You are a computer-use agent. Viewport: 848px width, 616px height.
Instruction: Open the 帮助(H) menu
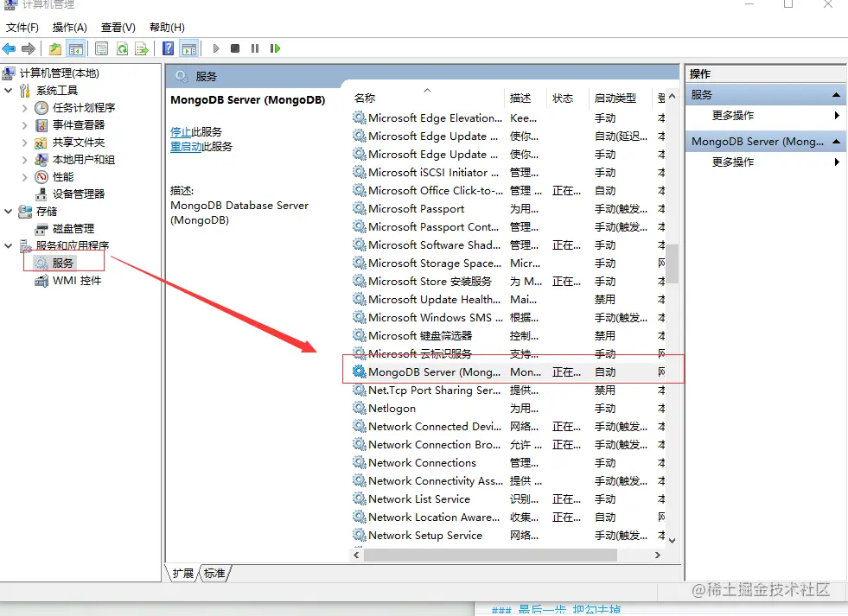[x=167, y=27]
